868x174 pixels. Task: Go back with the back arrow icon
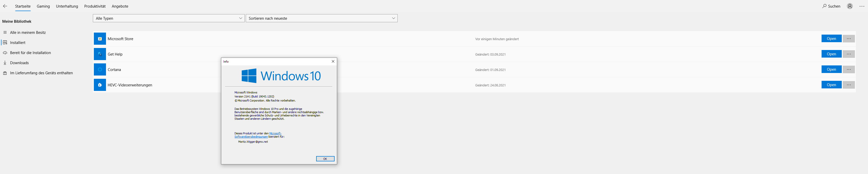(x=5, y=6)
